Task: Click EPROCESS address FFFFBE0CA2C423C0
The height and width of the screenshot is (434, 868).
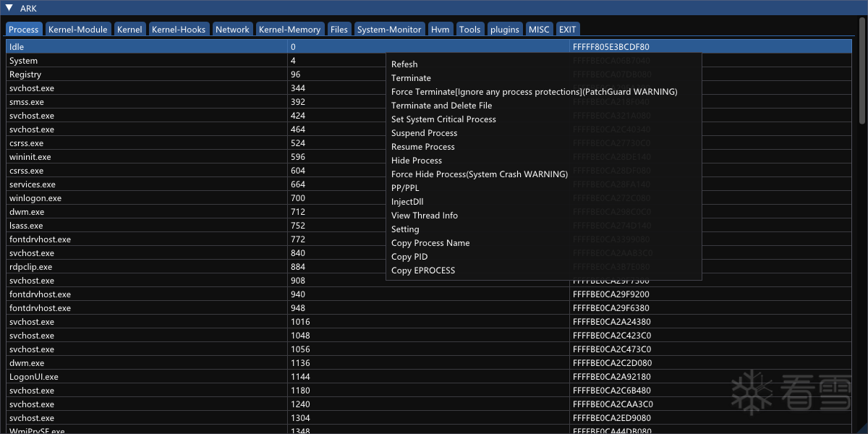Action: point(612,336)
